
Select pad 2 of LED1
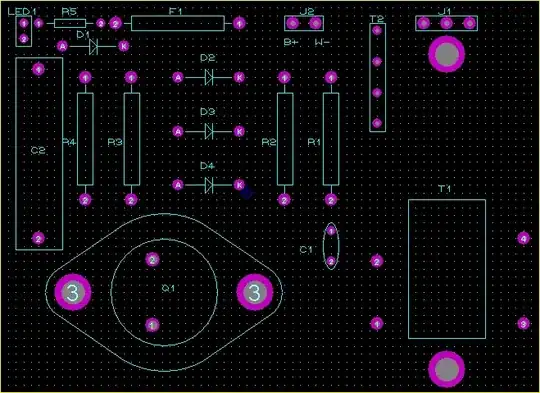coord(23,39)
